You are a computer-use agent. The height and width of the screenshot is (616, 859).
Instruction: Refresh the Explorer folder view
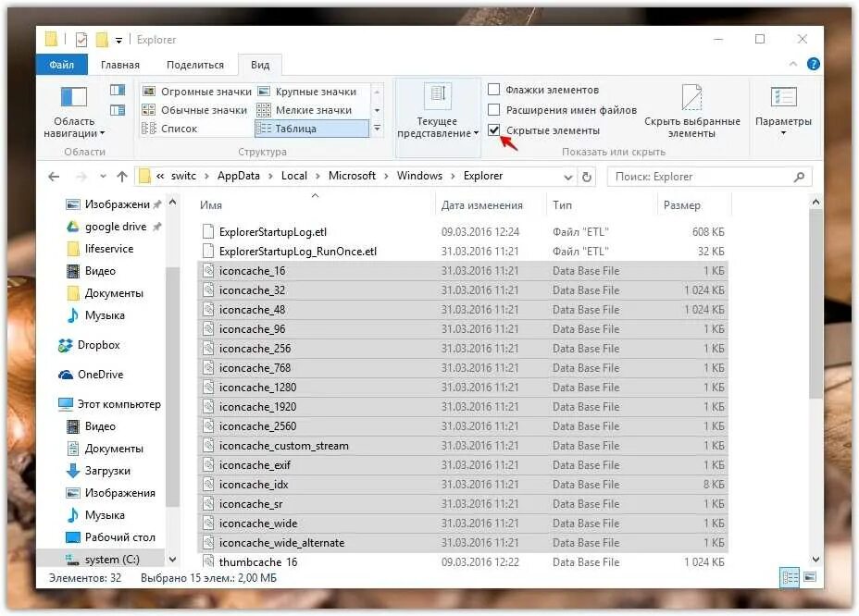pyautogui.click(x=587, y=177)
